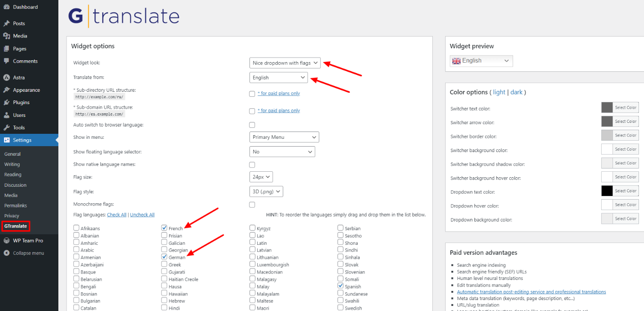Click the Tools wrench icon
Image resolution: width=644 pixels, height=311 pixels.
tap(6, 128)
